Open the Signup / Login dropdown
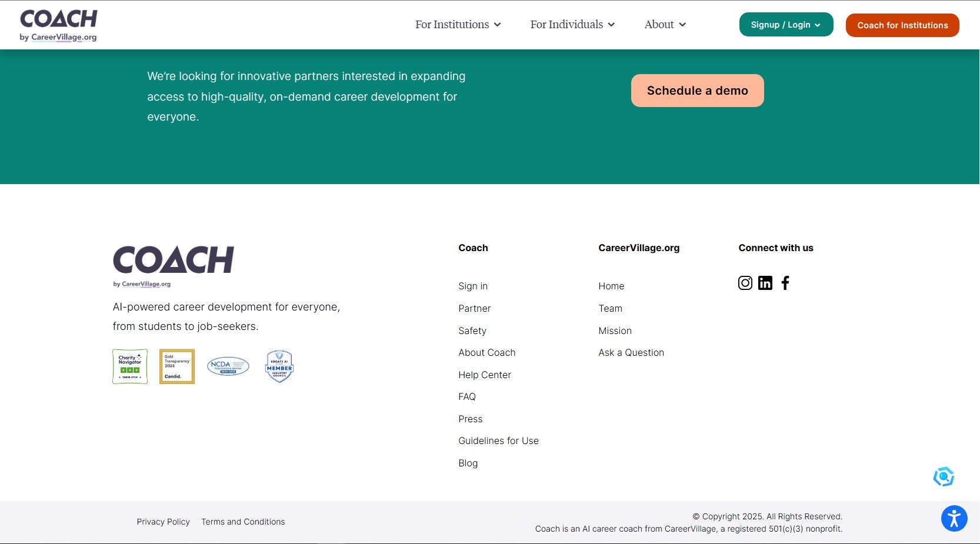The width and height of the screenshot is (980, 544). click(785, 25)
